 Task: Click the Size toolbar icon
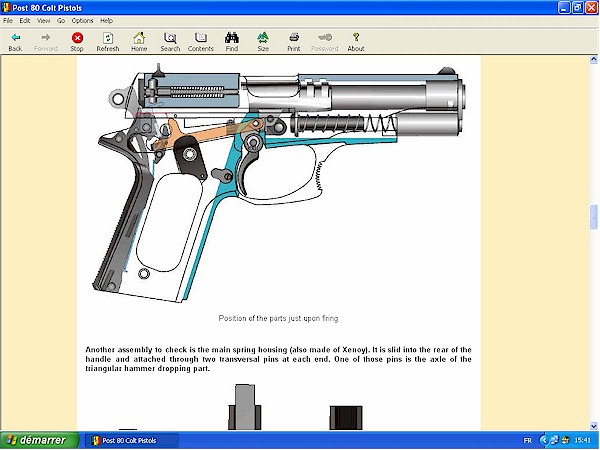[263, 38]
